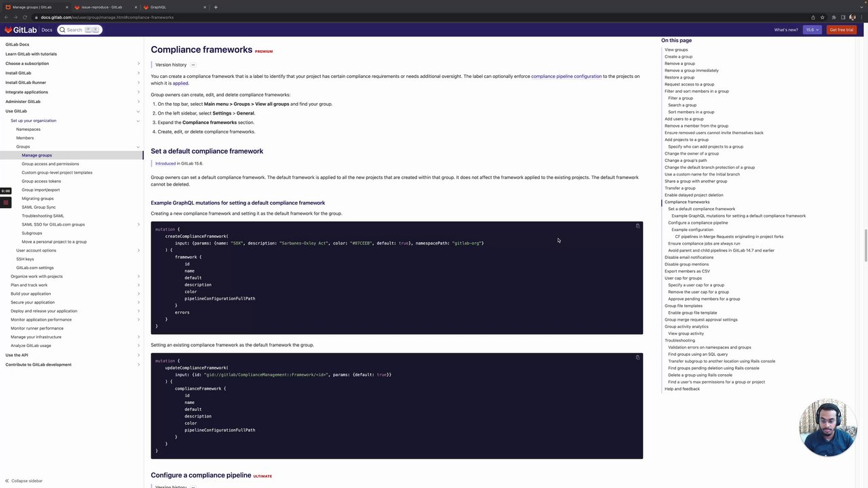The height and width of the screenshot is (488, 868).
Task: Expand the Use the API section
Action: pyautogui.click(x=138, y=355)
